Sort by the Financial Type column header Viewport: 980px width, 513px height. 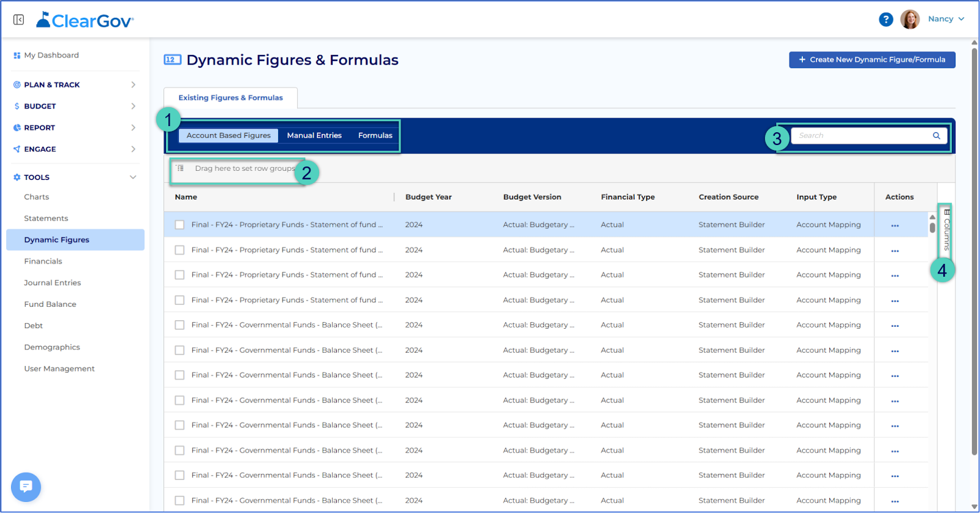click(x=628, y=197)
